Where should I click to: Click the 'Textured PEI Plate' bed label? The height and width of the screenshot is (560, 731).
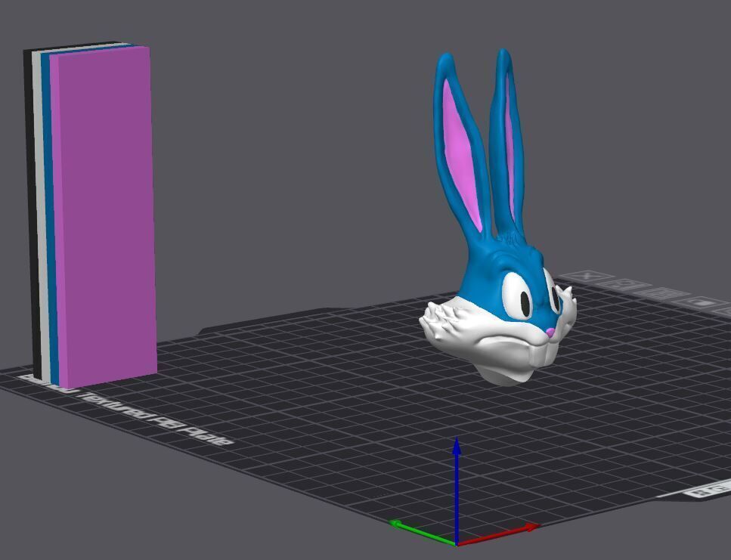pyautogui.click(x=155, y=418)
